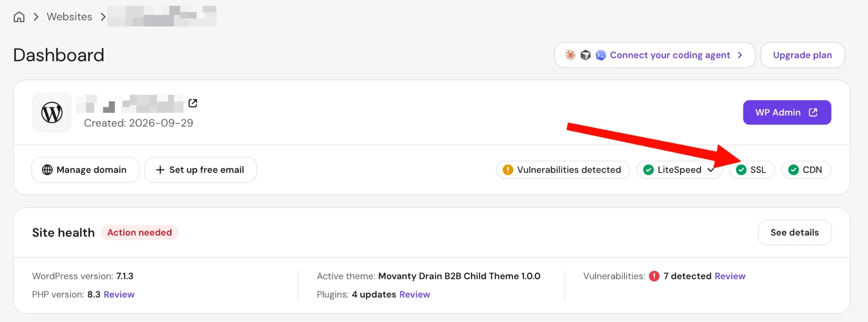Image resolution: width=868 pixels, height=322 pixels.
Task: Click the green check icon beside LiteSpeed
Action: click(648, 170)
